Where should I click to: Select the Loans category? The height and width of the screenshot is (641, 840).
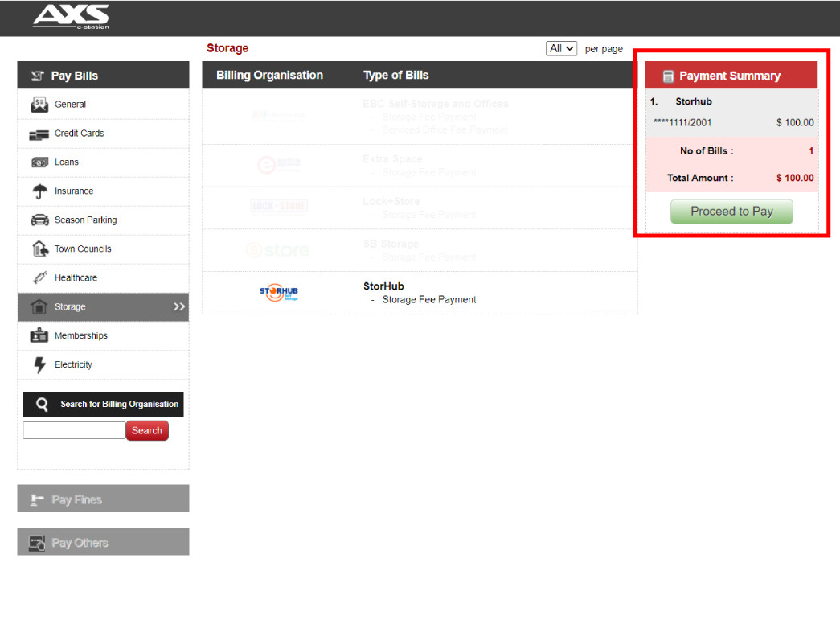click(104, 162)
